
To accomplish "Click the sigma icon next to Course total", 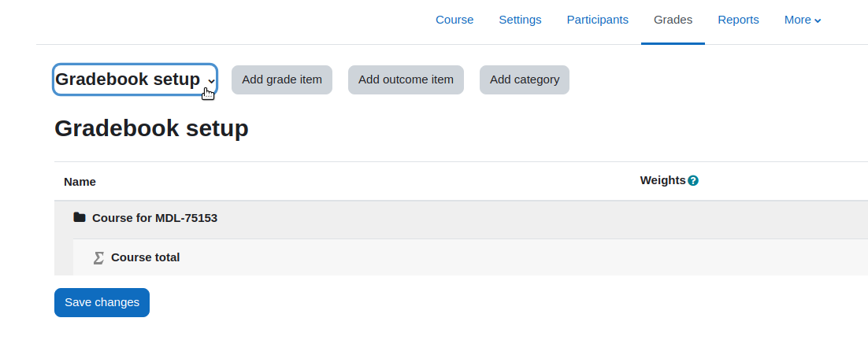I will pos(98,257).
